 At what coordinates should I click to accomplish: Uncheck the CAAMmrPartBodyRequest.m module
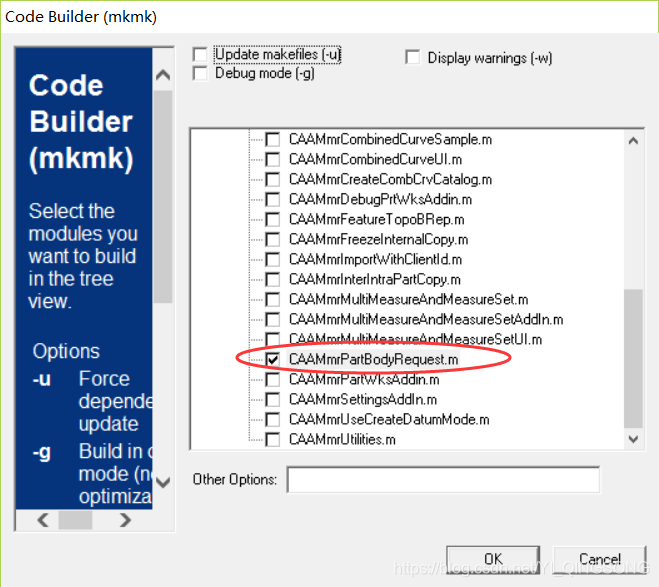(x=272, y=359)
